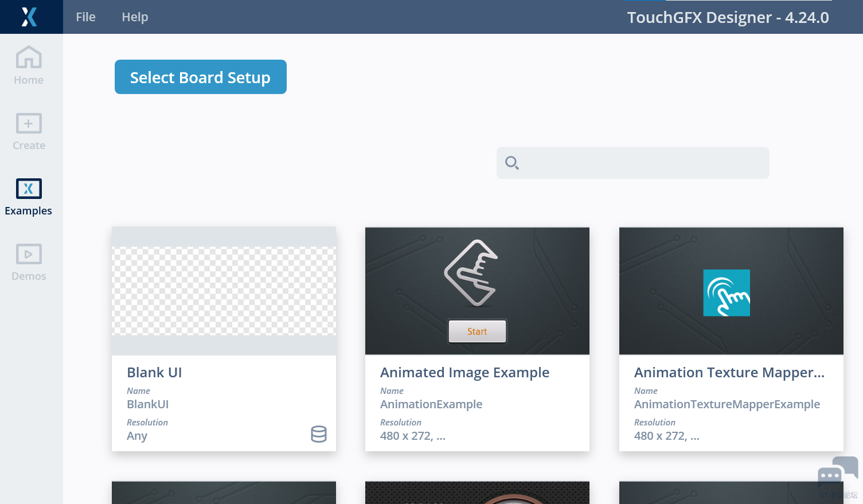Click the TouchGFX Designer - 4.24.0 title

[728, 18]
